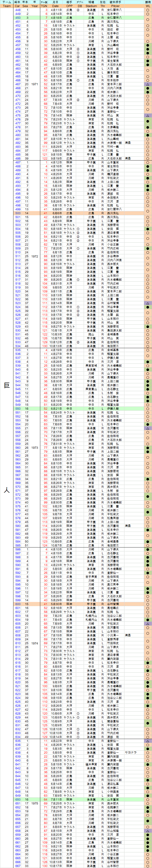Image resolution: width=152 pixels, height=868 pixels.
Task: Click the year label 1971
Action: click(35, 84)
